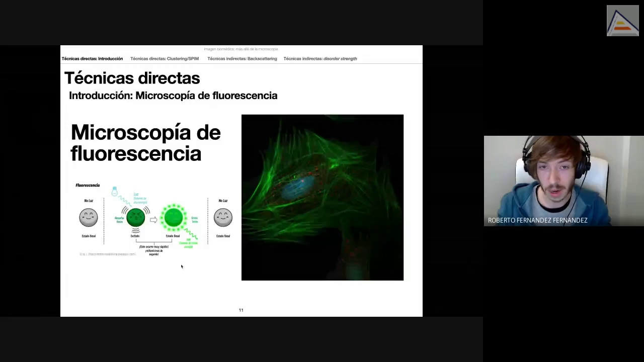
Task: Click the white arrow between green molecules
Action: [153, 219]
